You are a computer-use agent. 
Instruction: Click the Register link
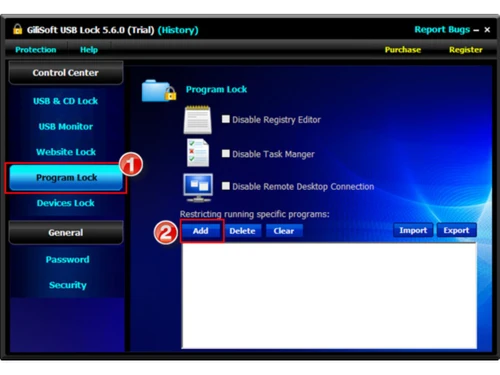tap(465, 50)
